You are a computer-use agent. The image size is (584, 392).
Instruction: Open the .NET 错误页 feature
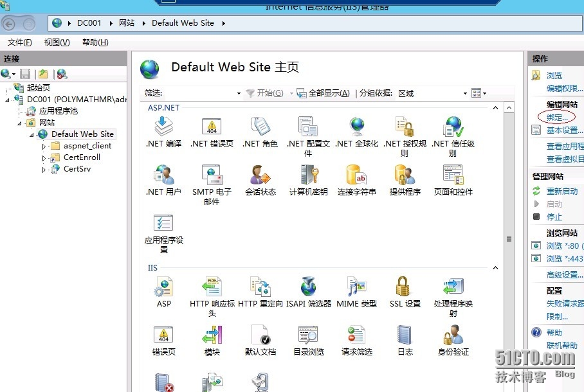click(x=212, y=132)
